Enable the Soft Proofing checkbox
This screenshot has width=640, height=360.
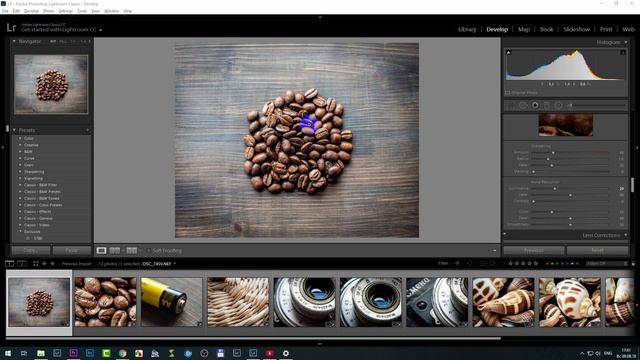pyautogui.click(x=149, y=251)
